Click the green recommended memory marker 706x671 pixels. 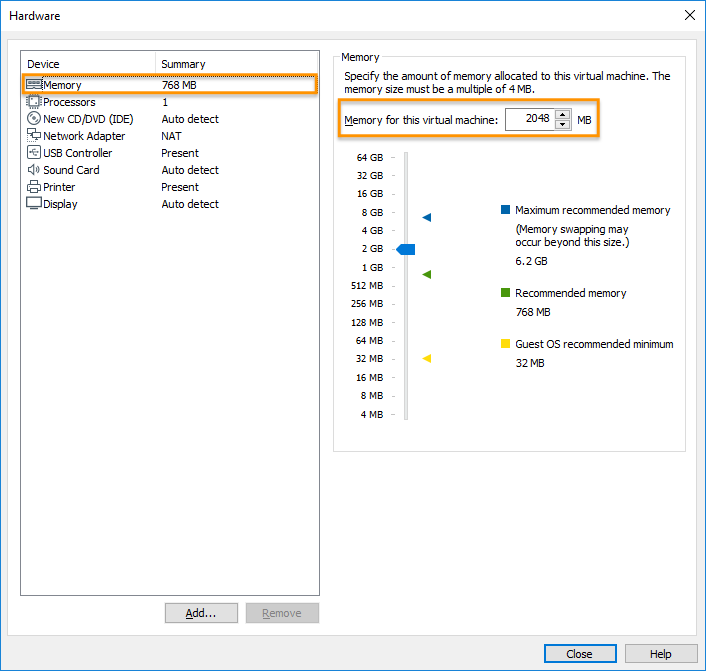point(427,274)
